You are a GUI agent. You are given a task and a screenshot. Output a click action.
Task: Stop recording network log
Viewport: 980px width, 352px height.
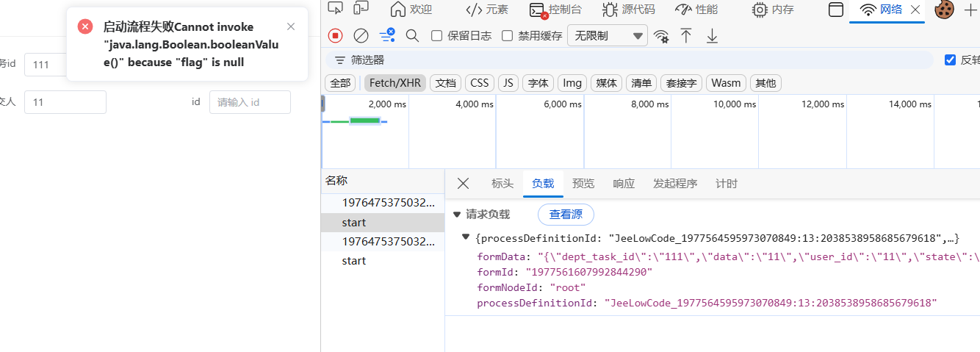336,35
